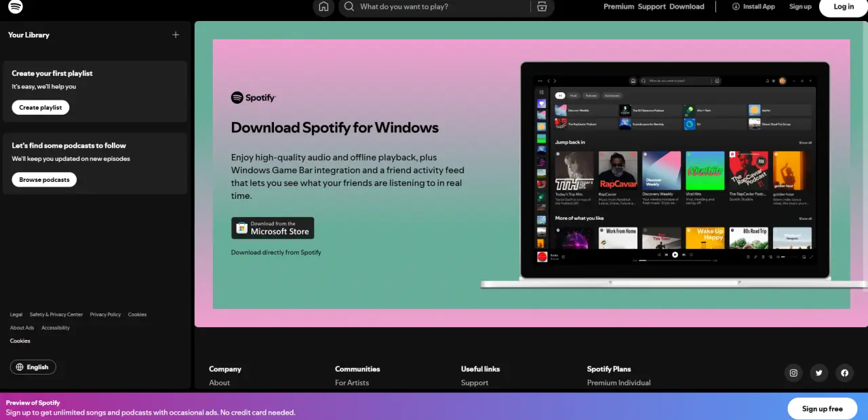This screenshot has height=420, width=868.
Task: Click the Browse podcasts button
Action: tap(44, 180)
